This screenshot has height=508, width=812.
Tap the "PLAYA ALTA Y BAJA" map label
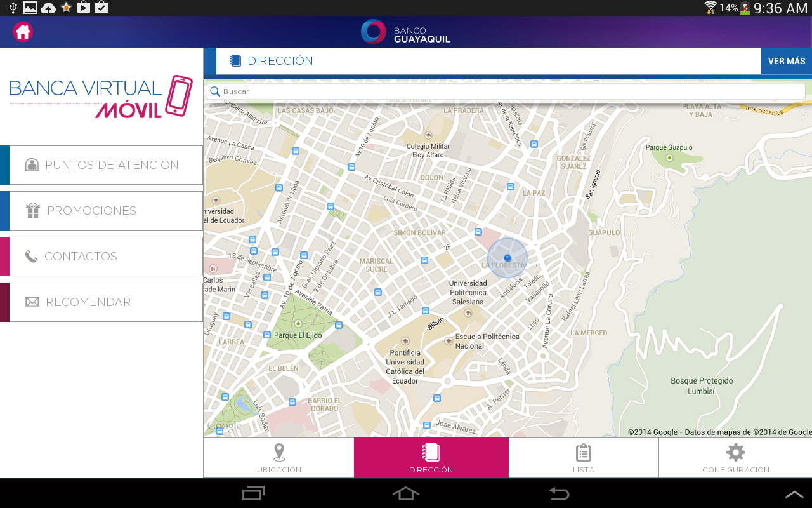pos(702,110)
